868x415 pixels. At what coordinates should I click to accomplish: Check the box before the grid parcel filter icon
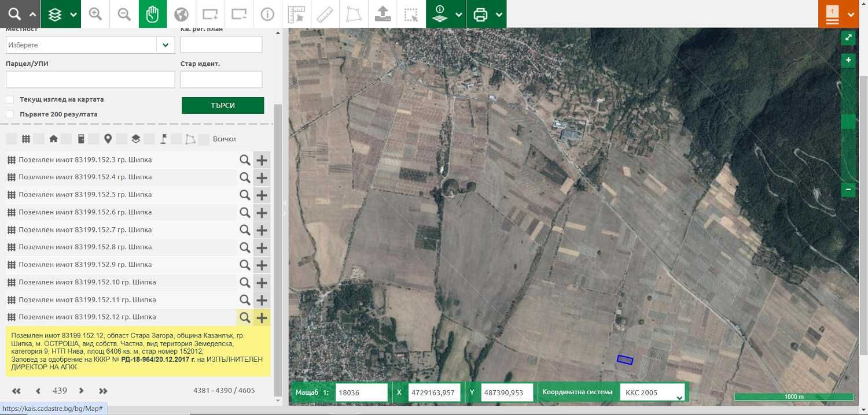tap(12, 139)
